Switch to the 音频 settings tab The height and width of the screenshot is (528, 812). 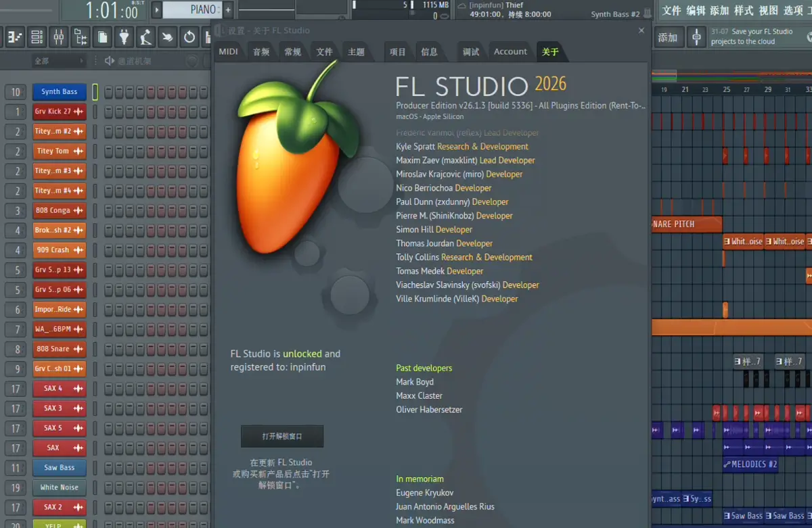coord(261,52)
